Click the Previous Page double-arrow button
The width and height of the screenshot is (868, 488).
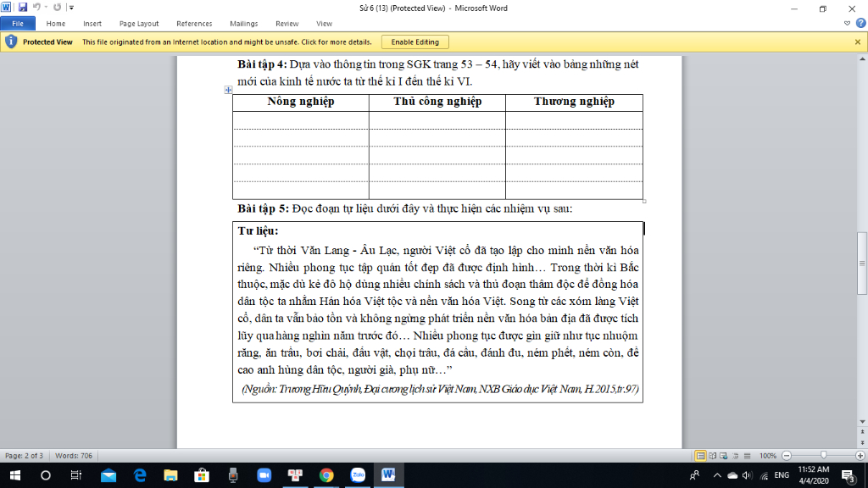(862, 431)
